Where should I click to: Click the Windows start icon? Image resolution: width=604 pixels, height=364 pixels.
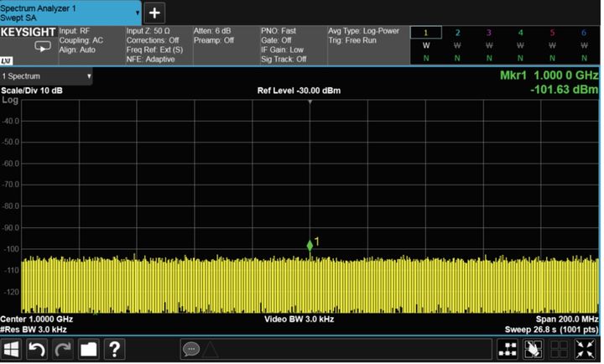[x=13, y=349]
